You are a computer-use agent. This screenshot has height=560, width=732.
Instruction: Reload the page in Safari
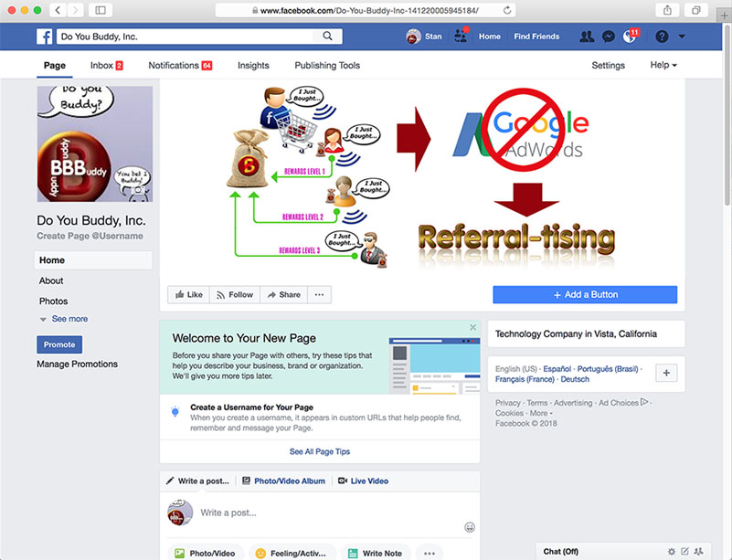(x=507, y=10)
